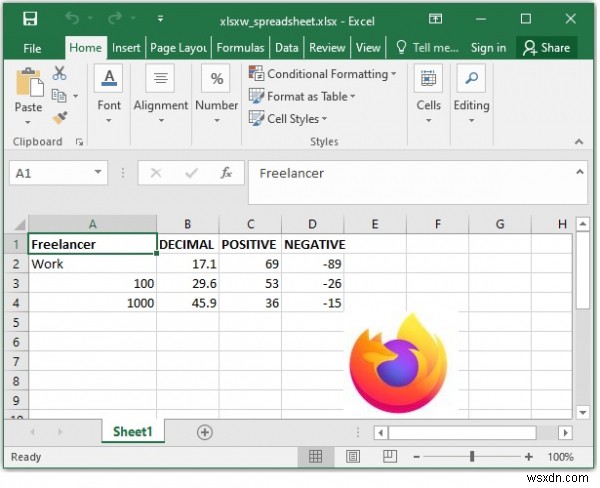
Task: Select cell with DECIMAL heading
Action: pos(188,244)
